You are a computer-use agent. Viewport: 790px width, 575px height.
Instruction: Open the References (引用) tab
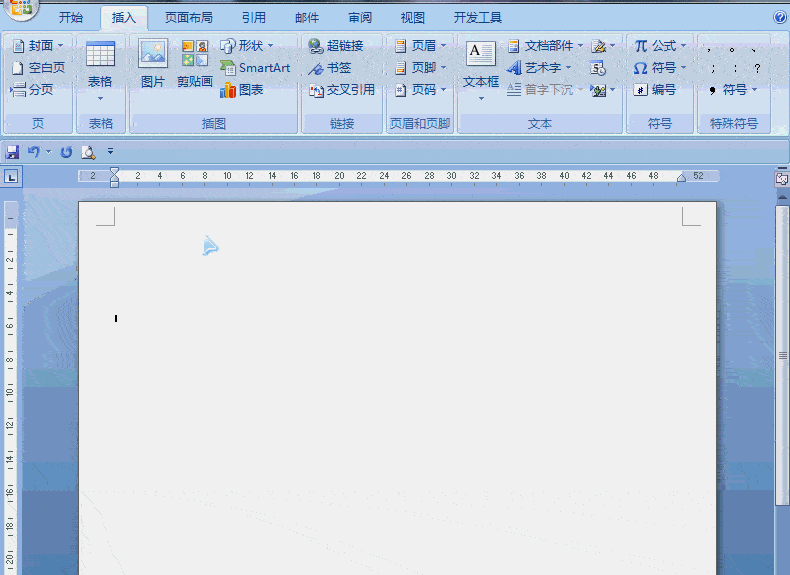click(253, 18)
